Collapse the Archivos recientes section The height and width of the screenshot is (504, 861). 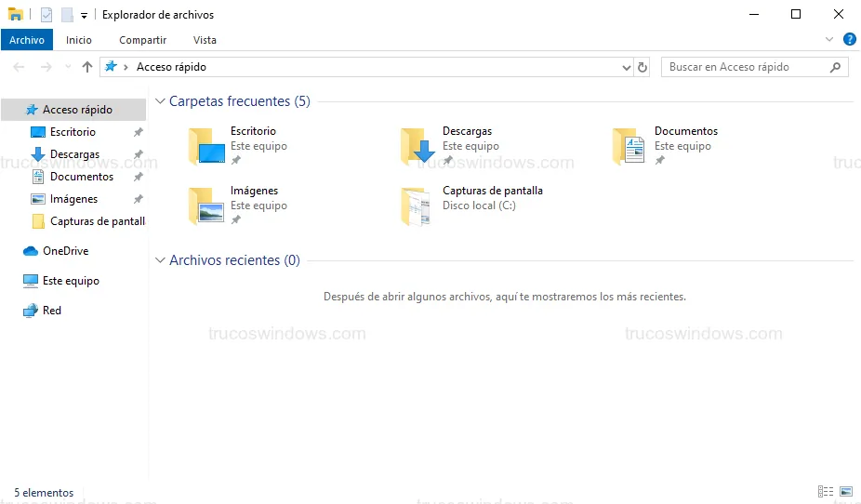(160, 260)
